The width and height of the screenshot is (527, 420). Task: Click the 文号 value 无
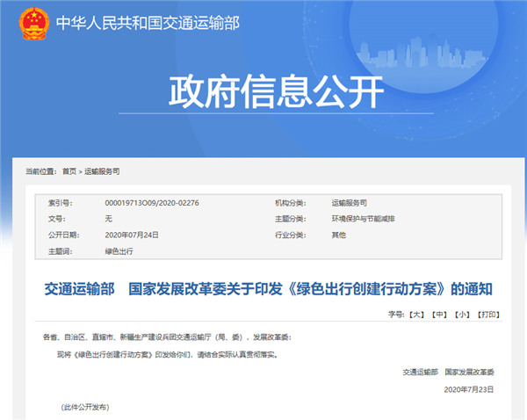tap(108, 219)
